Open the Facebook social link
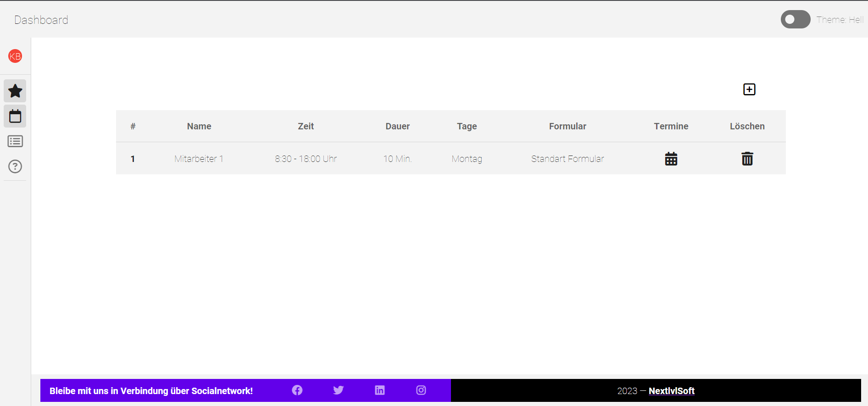The height and width of the screenshot is (406, 868). coord(297,390)
